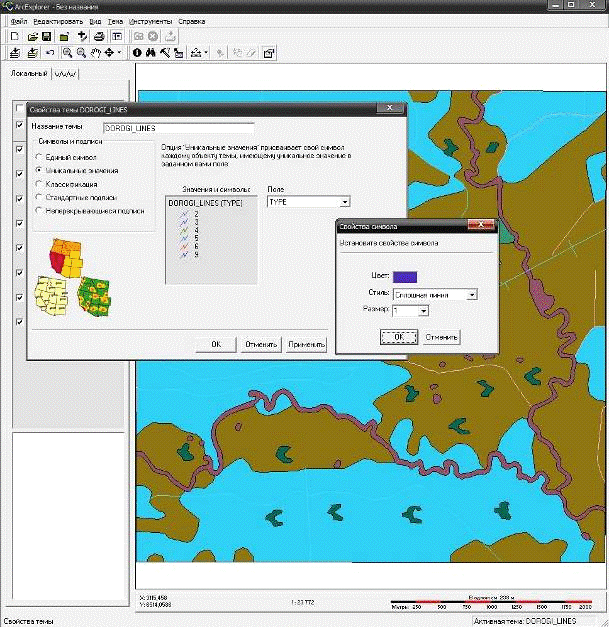This screenshot has width=609, height=627.
Task: Click the Print icon in toolbar
Action: coord(99,36)
